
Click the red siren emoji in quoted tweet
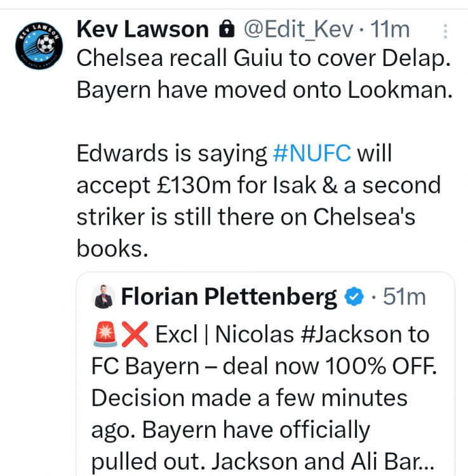(x=104, y=334)
